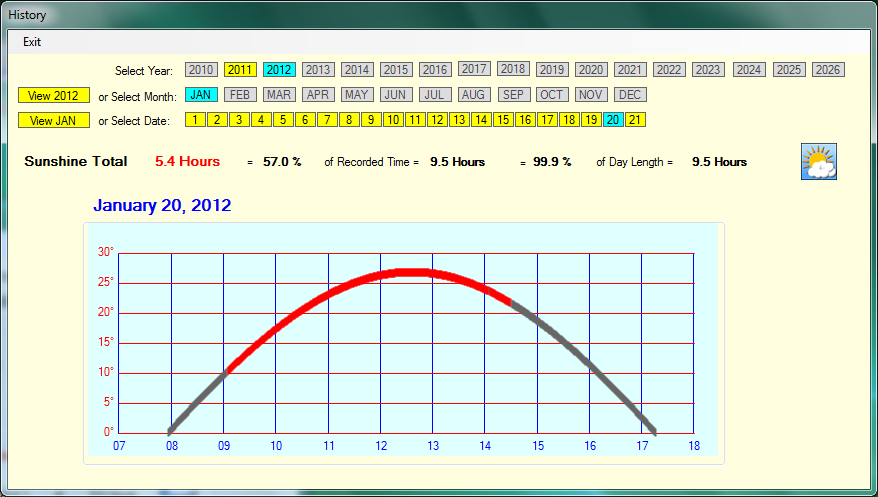Select date 10

393,120
